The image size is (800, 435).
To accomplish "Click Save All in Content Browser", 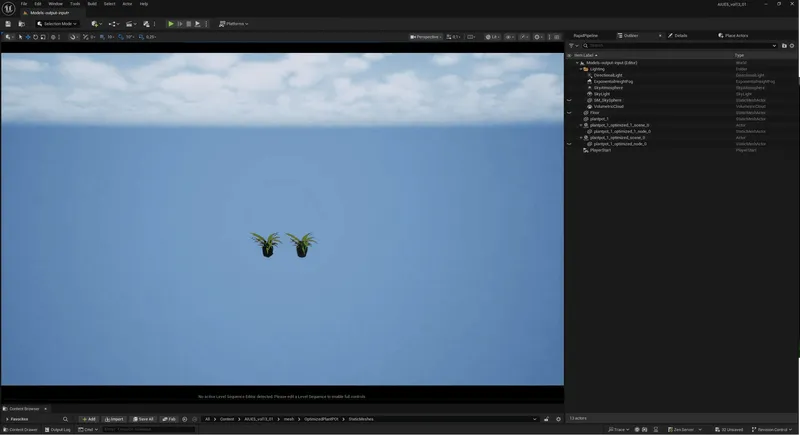I will click(144, 419).
